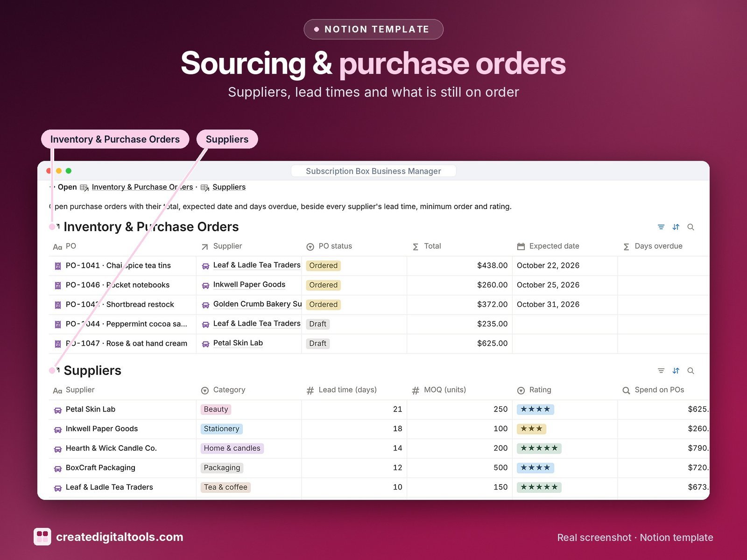This screenshot has height=560, width=747.
Task: Click magnifier icon in Spend on POs header
Action: (626, 390)
